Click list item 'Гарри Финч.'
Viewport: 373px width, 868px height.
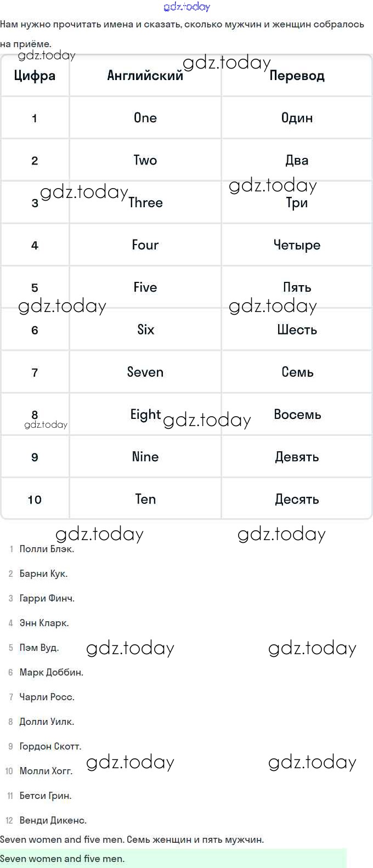(x=47, y=598)
